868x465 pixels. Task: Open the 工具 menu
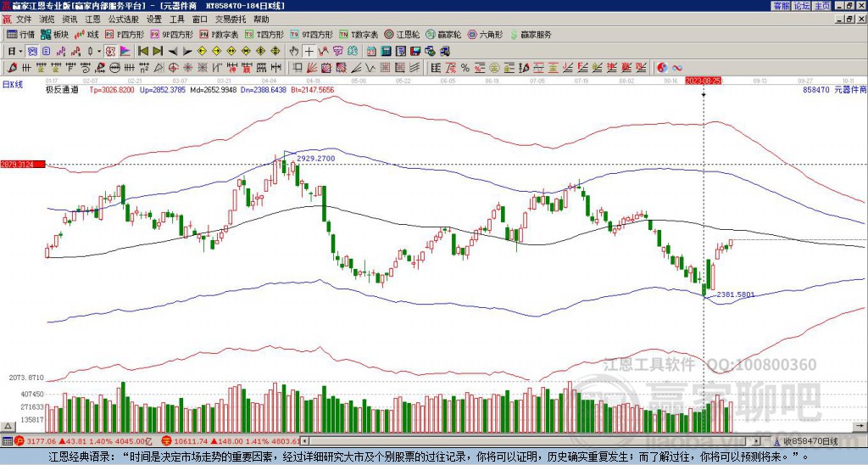click(x=176, y=20)
